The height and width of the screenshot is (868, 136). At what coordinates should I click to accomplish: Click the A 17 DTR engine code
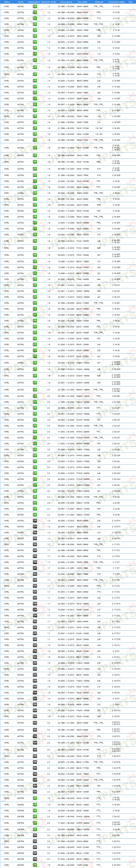point(116,639)
